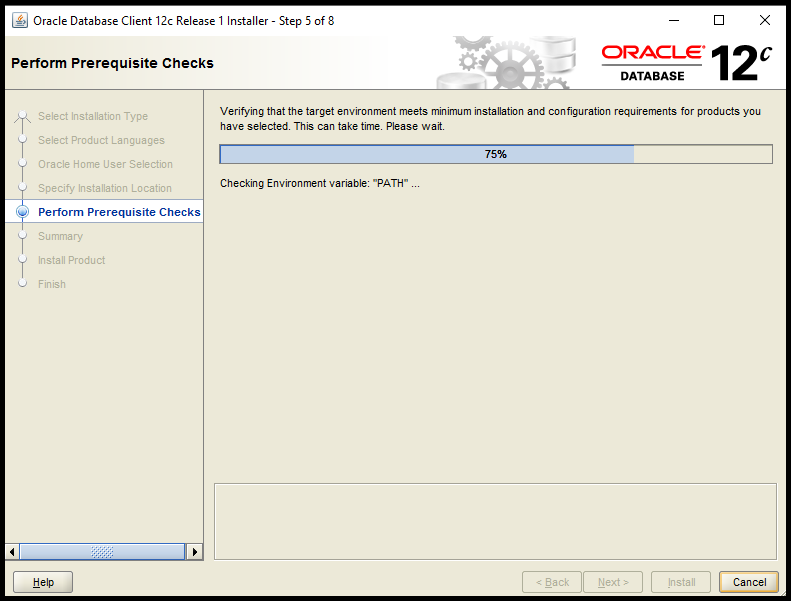
Task: Click the Oracle Database 12c logo
Action: [x=687, y=63]
